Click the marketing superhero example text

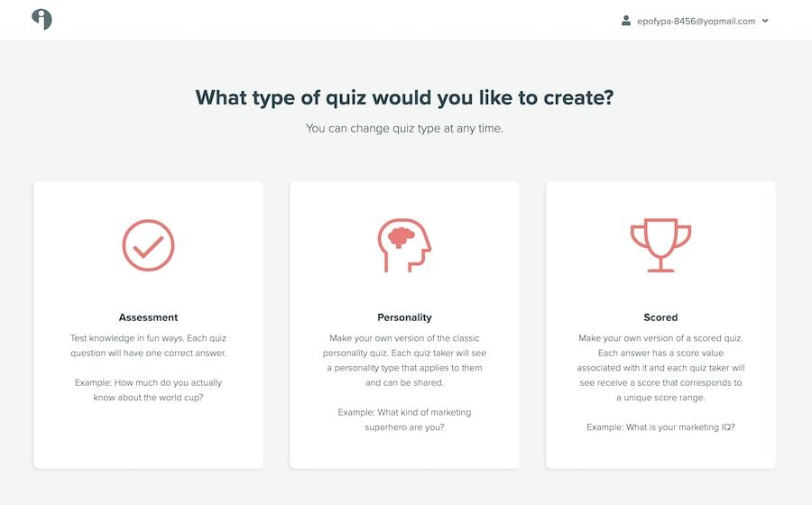pos(404,419)
